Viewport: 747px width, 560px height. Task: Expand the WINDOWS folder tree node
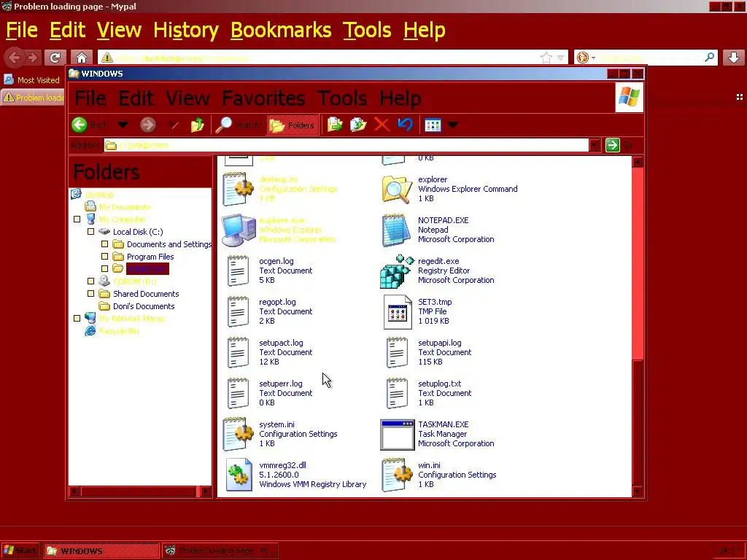pyautogui.click(x=105, y=269)
